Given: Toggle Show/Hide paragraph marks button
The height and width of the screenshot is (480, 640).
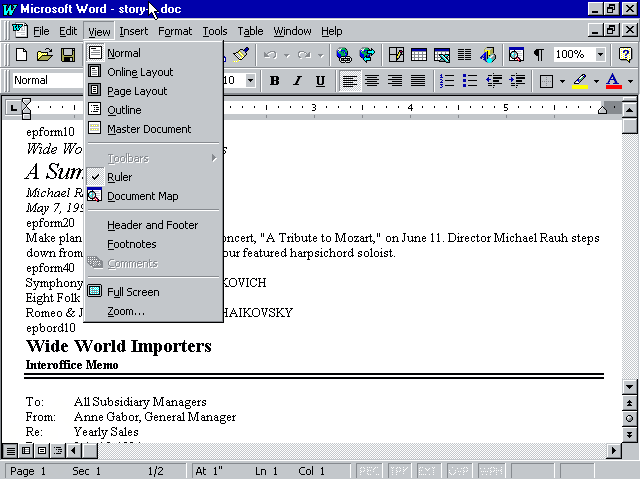Looking at the screenshot, I should pyautogui.click(x=539, y=54).
